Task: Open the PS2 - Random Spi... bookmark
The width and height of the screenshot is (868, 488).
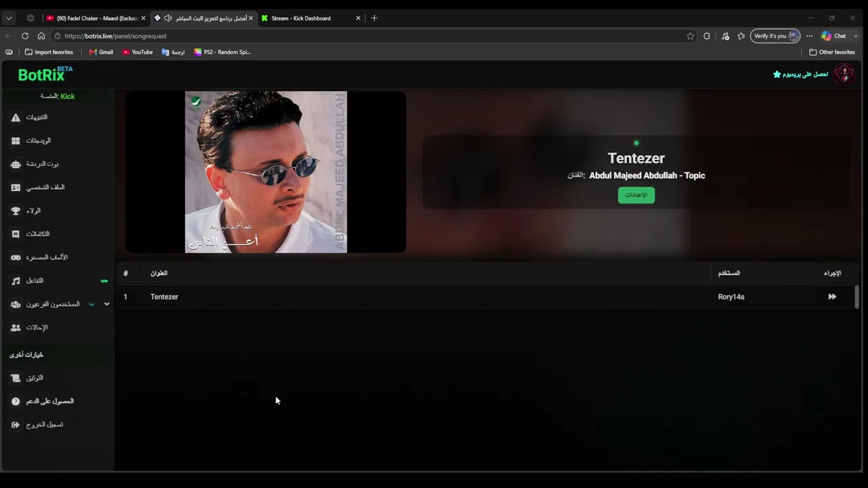Action: (222, 52)
